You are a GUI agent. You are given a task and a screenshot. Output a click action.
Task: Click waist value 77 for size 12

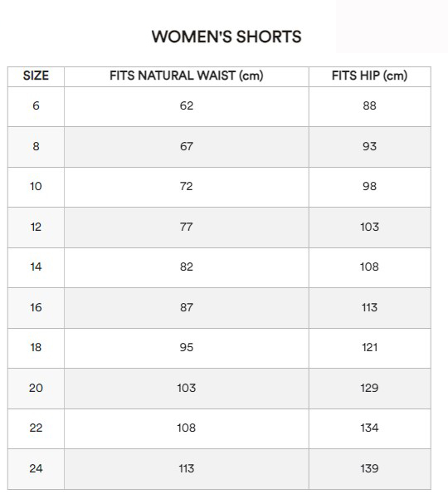pyautogui.click(x=187, y=227)
